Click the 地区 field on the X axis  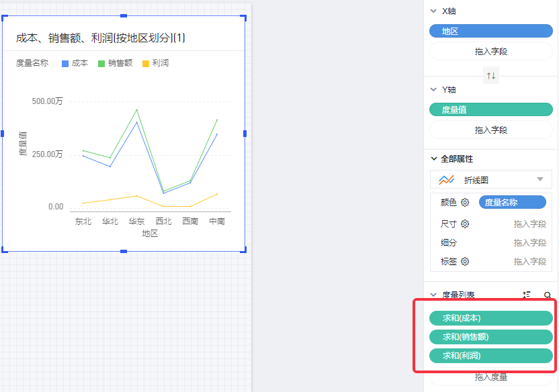(x=490, y=31)
